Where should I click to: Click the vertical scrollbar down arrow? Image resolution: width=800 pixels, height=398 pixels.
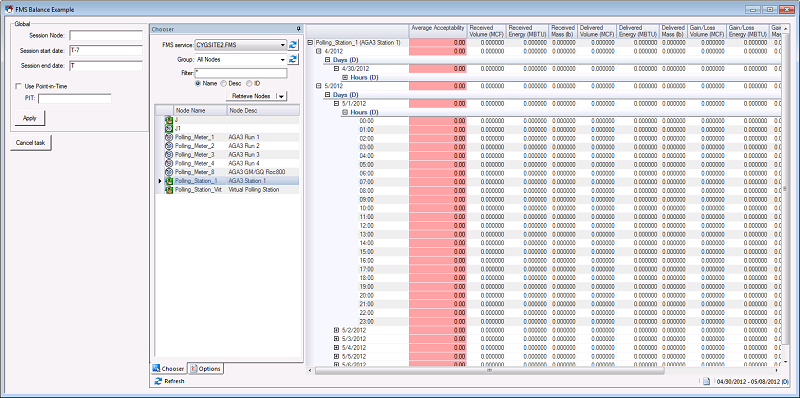coord(785,362)
